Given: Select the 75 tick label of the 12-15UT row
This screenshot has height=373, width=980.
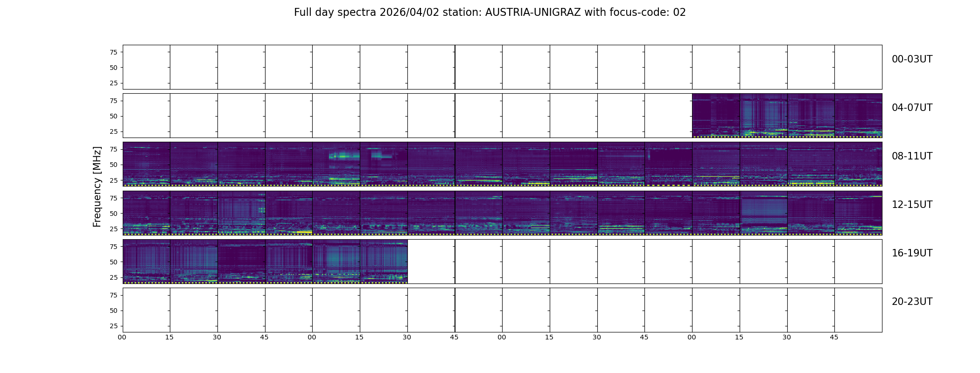Looking at the screenshot, I should click(x=113, y=198).
